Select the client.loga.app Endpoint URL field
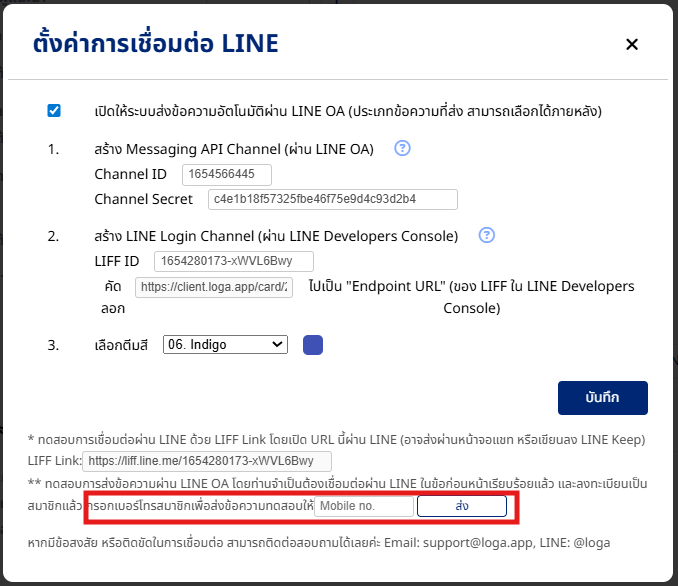The image size is (678, 586). (x=214, y=287)
